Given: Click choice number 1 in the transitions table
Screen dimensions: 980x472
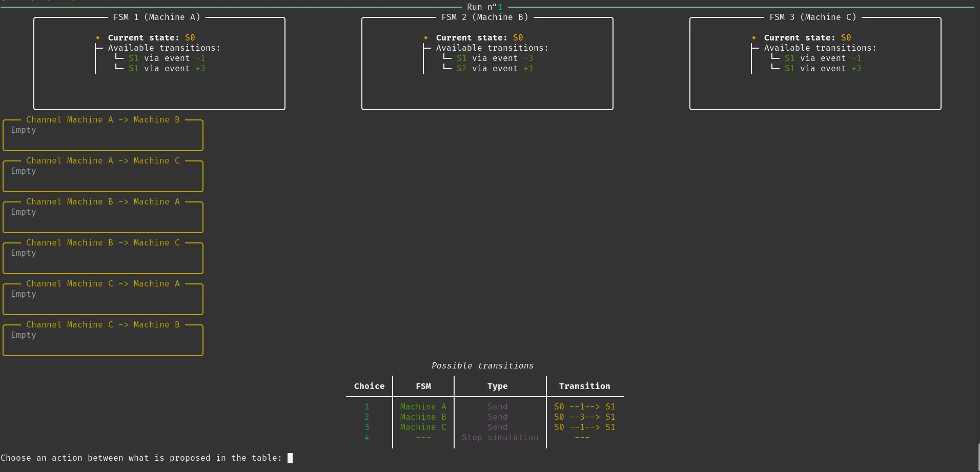Looking at the screenshot, I should [x=367, y=407].
